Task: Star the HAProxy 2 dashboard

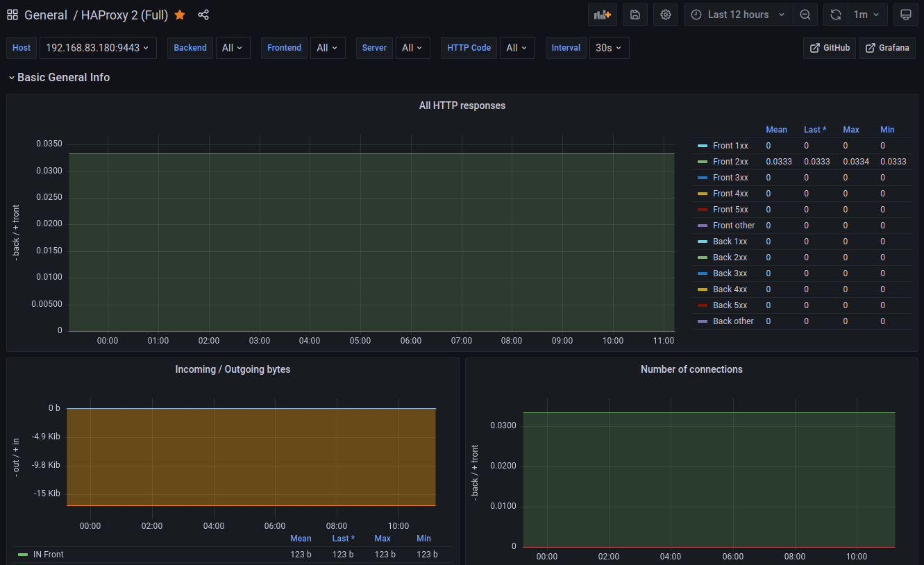Action: tap(180, 14)
